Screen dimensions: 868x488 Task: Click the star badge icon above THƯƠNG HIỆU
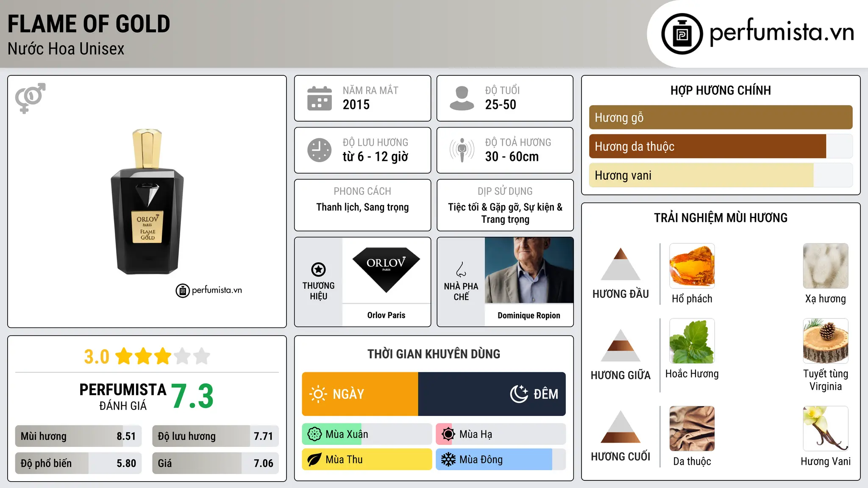coord(318,269)
